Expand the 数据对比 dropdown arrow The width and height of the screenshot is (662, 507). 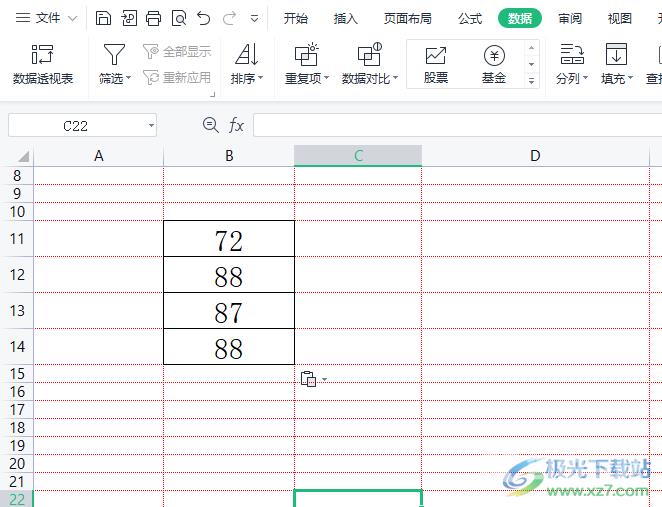[395, 78]
